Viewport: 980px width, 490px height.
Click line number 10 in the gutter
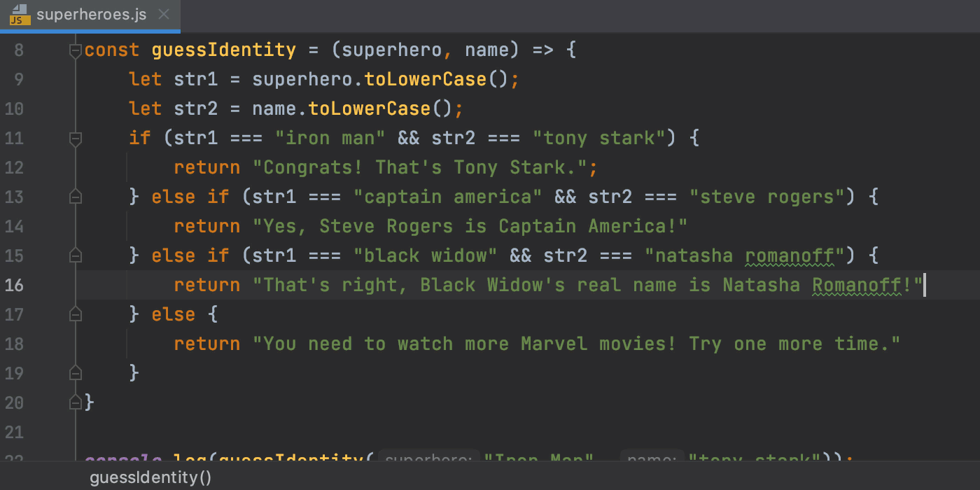pos(14,109)
